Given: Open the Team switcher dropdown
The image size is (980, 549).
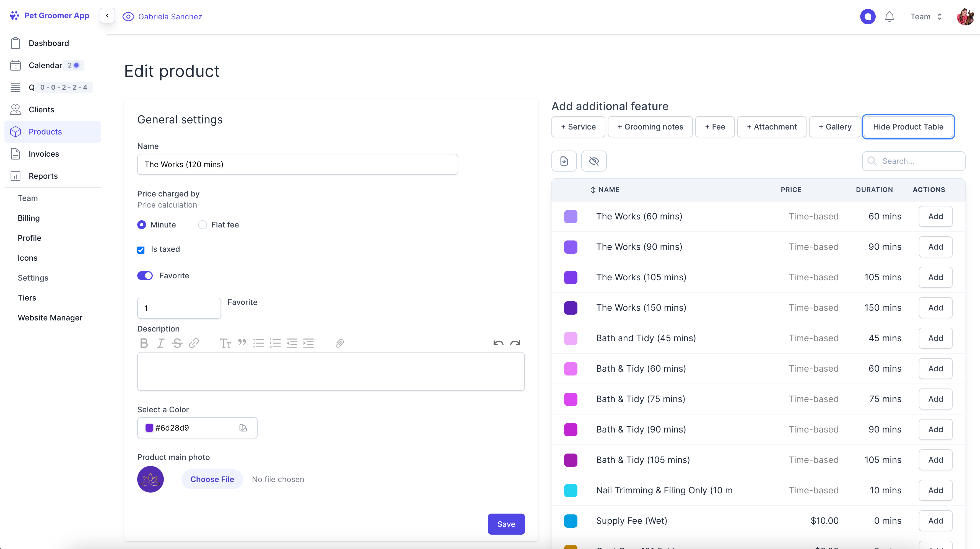Looking at the screenshot, I should (x=925, y=17).
